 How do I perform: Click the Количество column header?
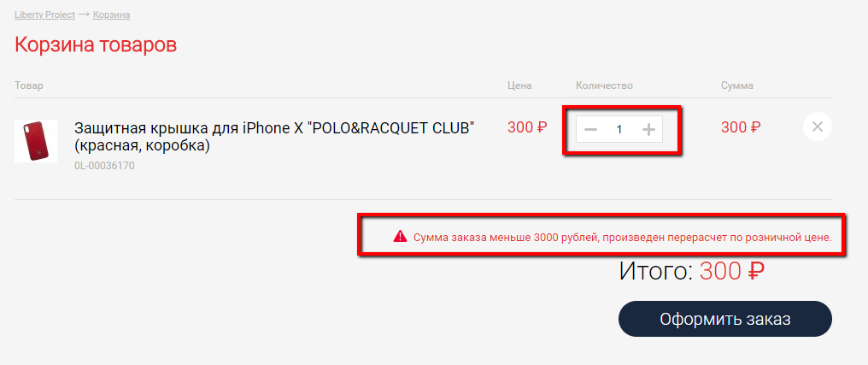pyautogui.click(x=605, y=85)
